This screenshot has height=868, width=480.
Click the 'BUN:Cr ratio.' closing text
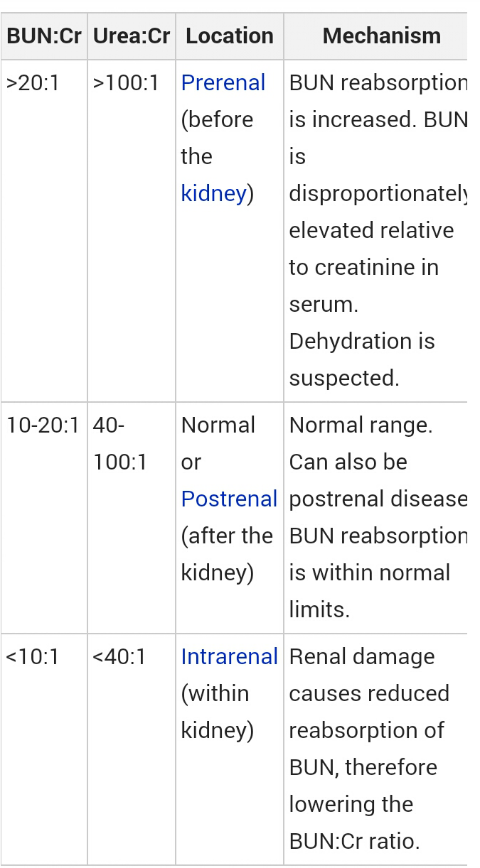[x=354, y=841]
